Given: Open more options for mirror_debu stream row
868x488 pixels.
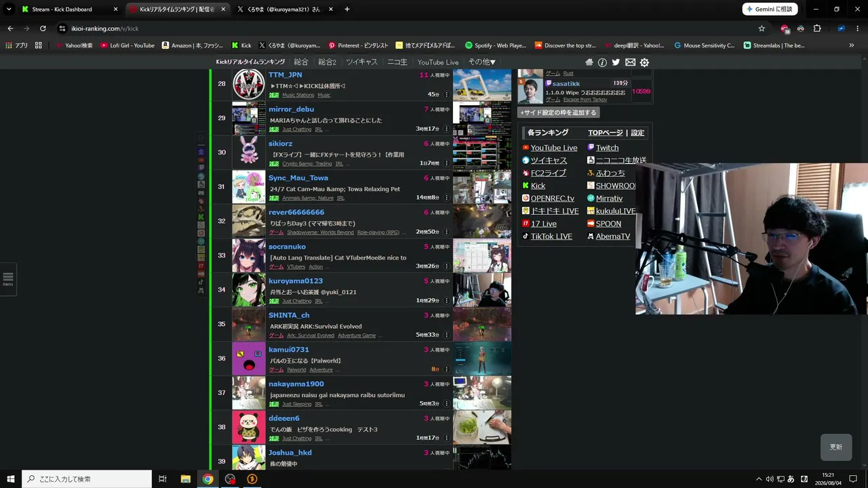Looking at the screenshot, I should [x=446, y=129].
